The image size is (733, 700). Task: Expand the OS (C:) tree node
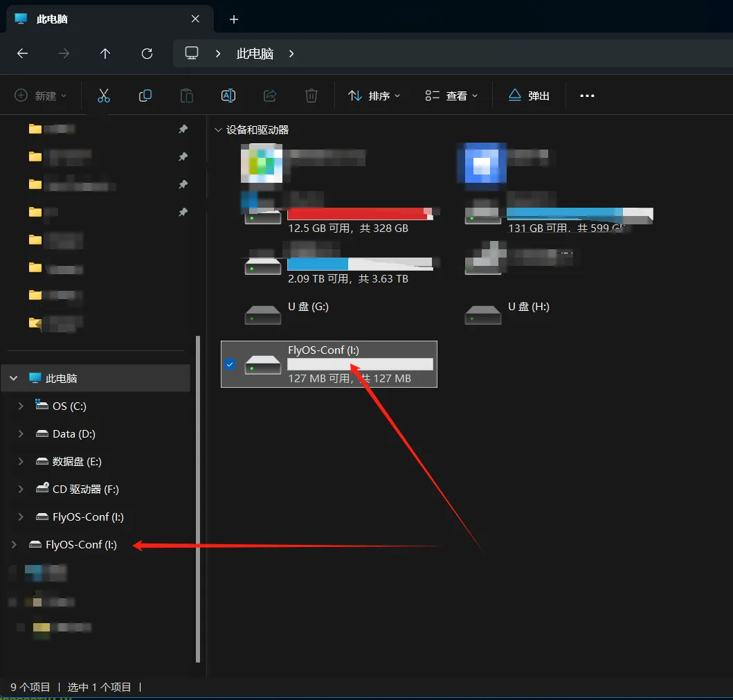21,406
